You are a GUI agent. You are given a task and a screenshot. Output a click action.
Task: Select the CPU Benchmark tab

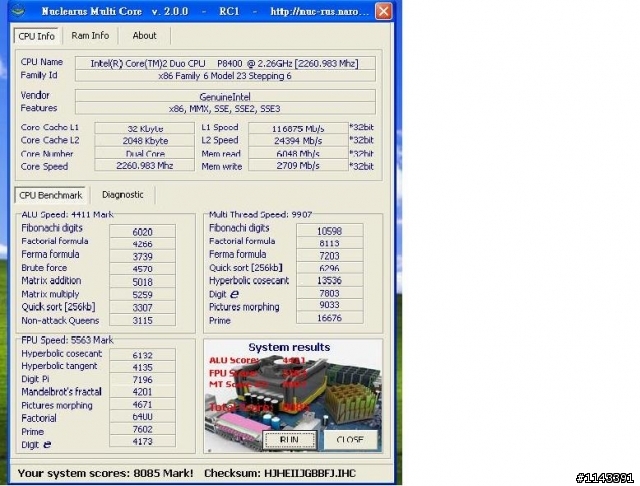(x=50, y=195)
